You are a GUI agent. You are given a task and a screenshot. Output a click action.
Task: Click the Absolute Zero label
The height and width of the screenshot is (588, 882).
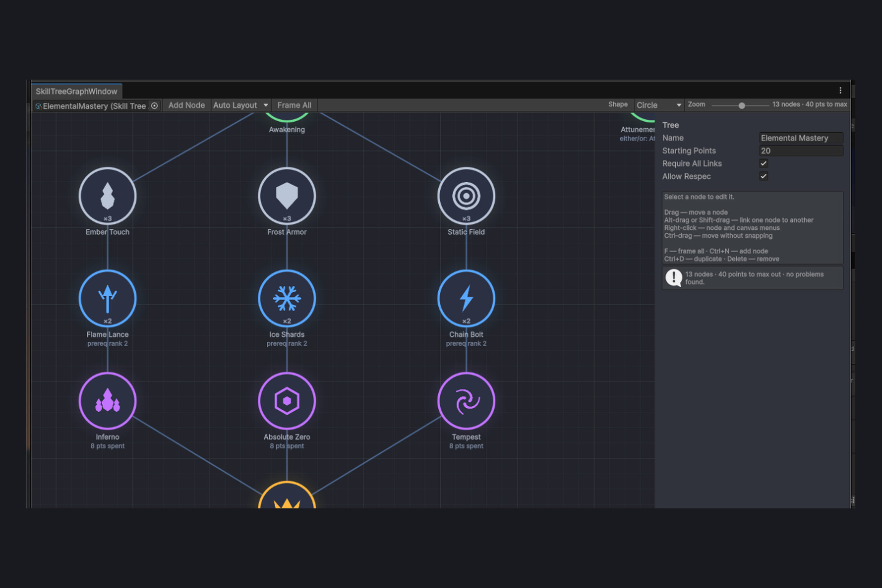[287, 437]
